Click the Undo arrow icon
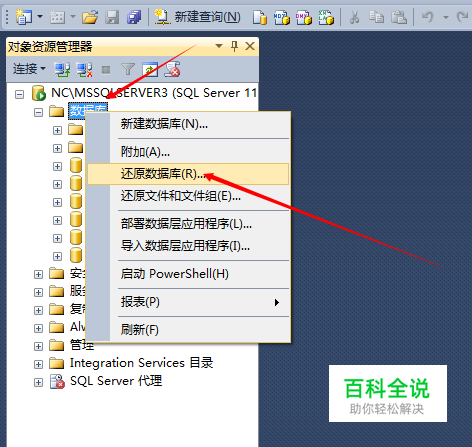This screenshot has height=447, width=472. pos(427,17)
